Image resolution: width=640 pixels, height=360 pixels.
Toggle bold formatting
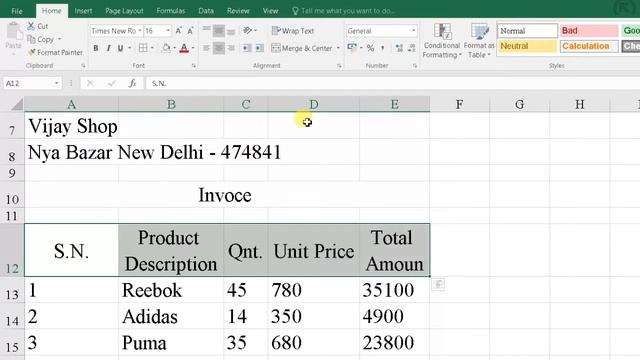(x=96, y=48)
